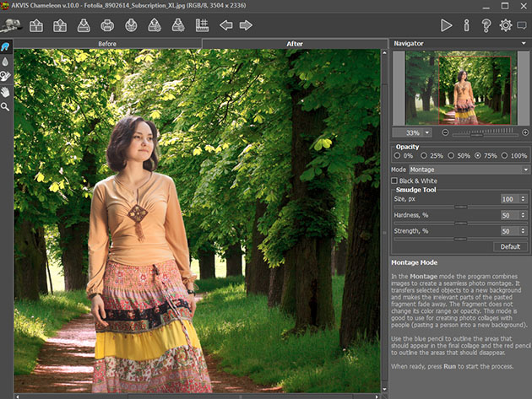This screenshot has height=399, width=532.
Task: Enable the Black & White checkbox
Action: click(x=394, y=181)
